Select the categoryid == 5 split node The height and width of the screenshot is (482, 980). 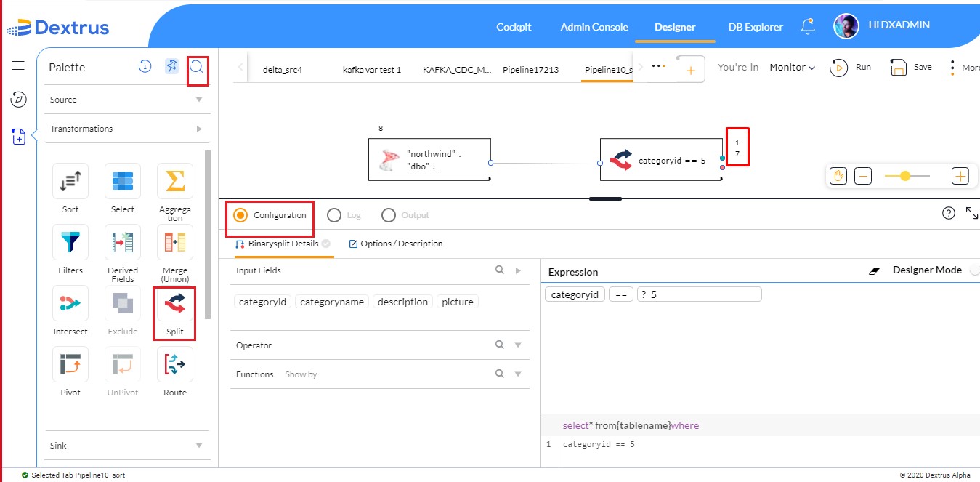pos(662,160)
